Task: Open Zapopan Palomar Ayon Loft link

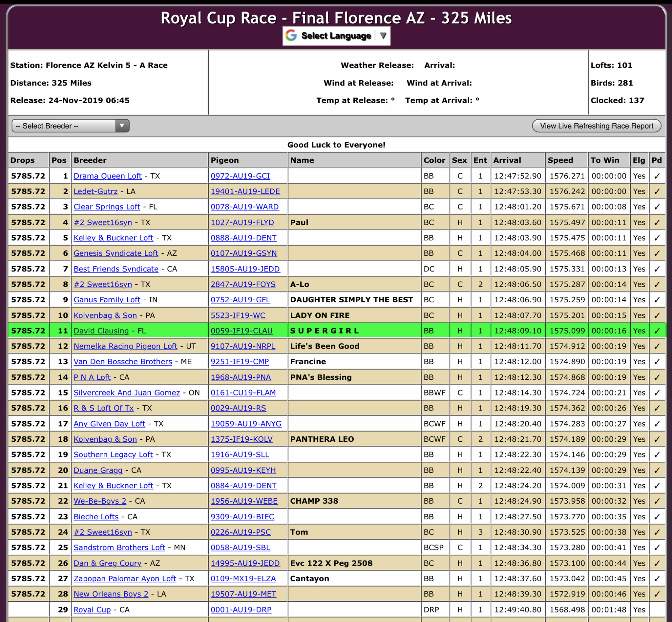Action: click(125, 579)
